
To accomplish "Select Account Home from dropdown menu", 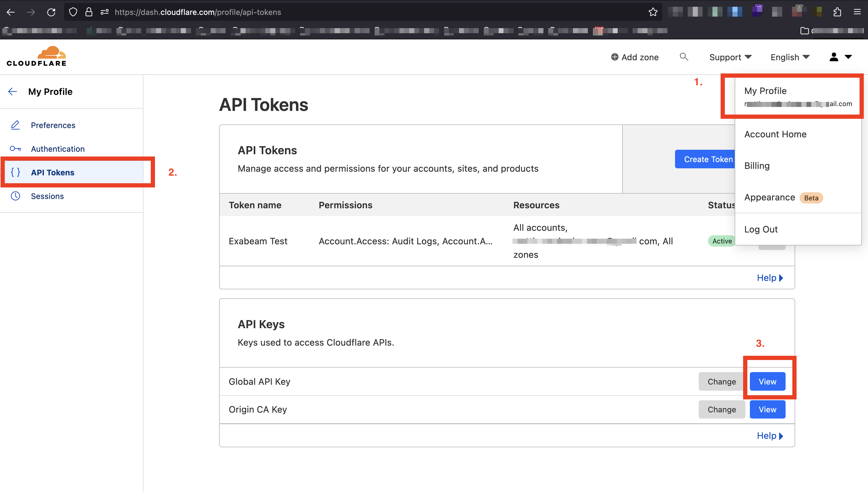I will [775, 134].
